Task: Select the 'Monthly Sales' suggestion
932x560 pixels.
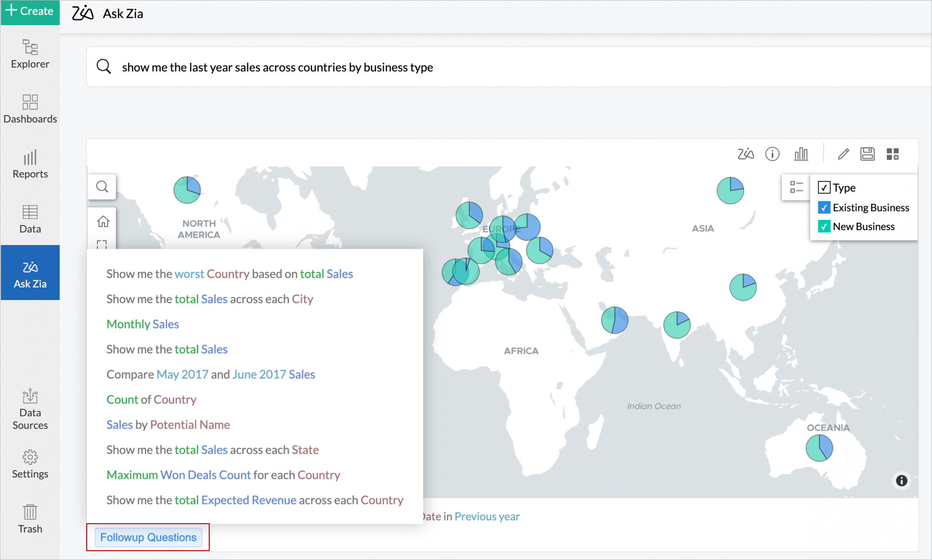Action: [143, 324]
